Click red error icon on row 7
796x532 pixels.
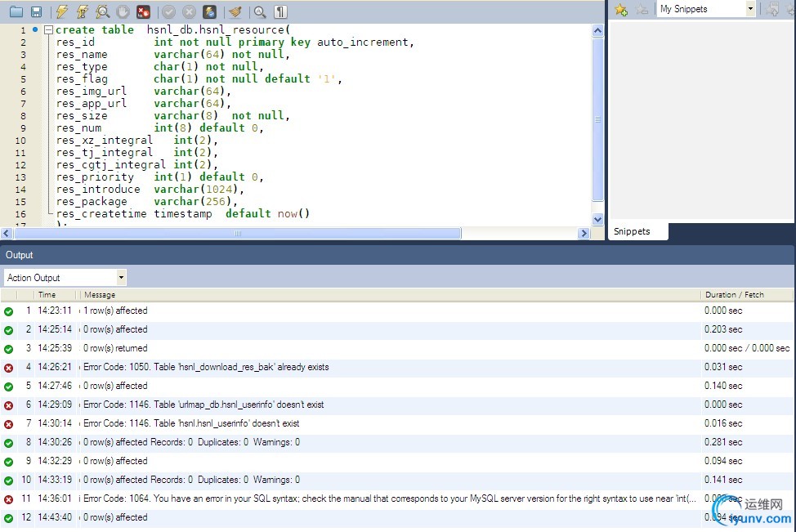9,424
